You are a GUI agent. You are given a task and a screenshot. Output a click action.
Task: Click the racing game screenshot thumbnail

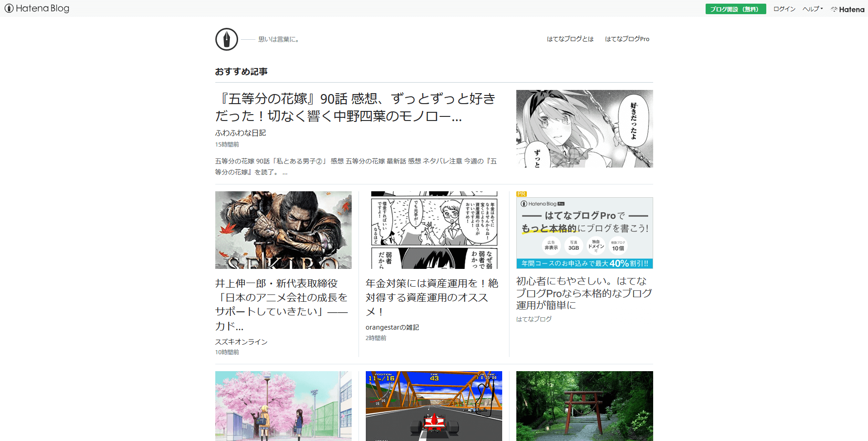point(434,406)
